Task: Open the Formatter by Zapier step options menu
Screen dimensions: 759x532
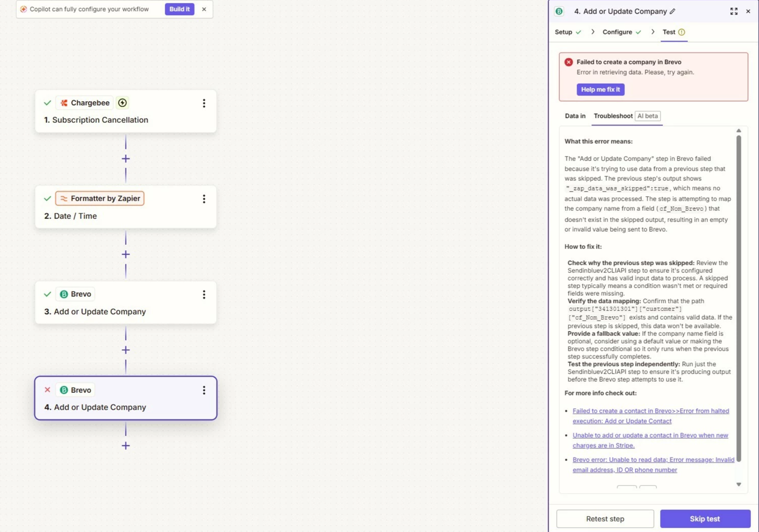Action: point(204,199)
